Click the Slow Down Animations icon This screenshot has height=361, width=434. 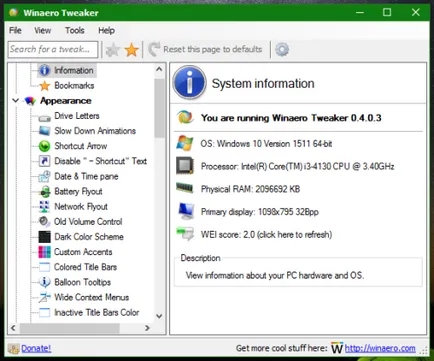pyautogui.click(x=44, y=131)
